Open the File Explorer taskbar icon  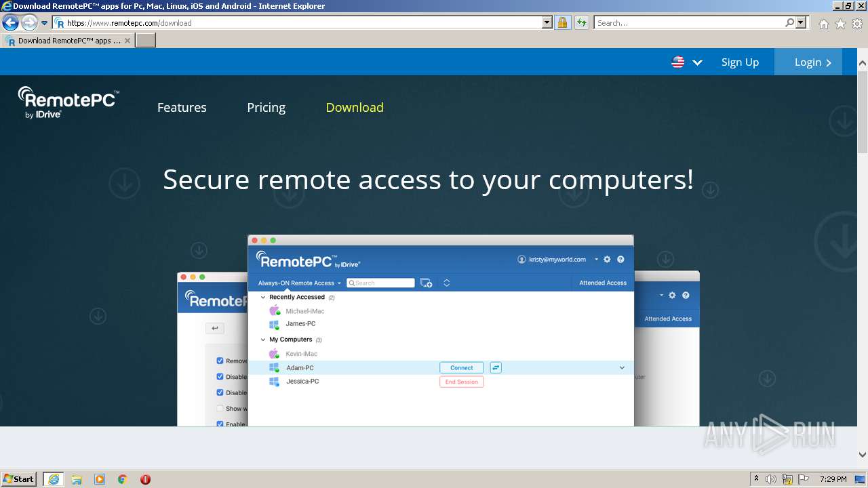77,479
